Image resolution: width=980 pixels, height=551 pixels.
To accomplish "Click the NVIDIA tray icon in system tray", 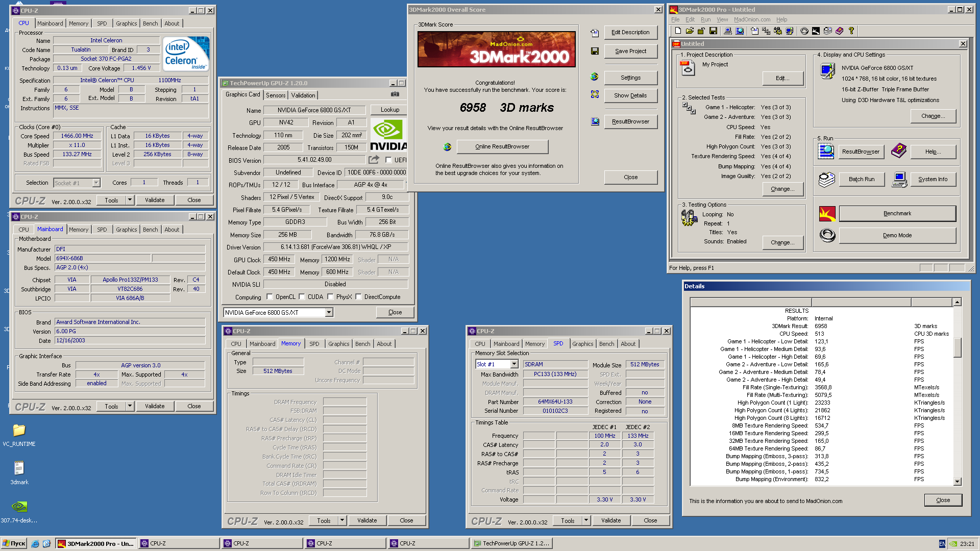I will pyautogui.click(x=953, y=544).
